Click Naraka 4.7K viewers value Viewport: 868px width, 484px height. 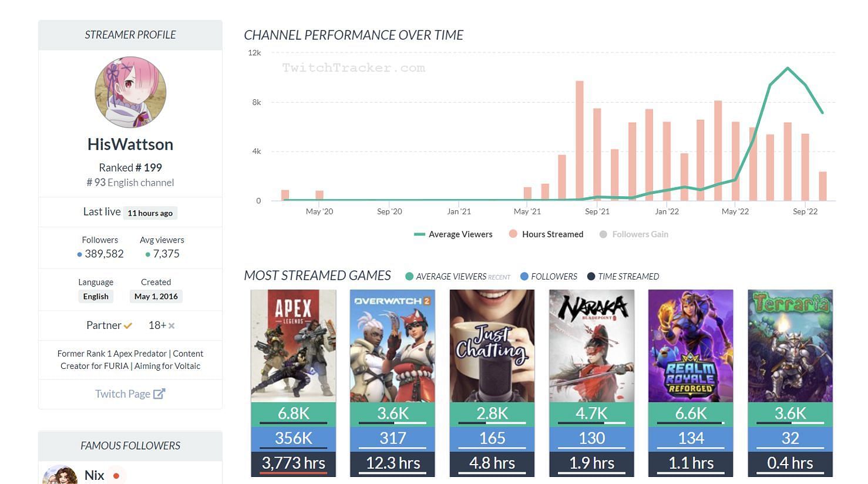coord(591,414)
